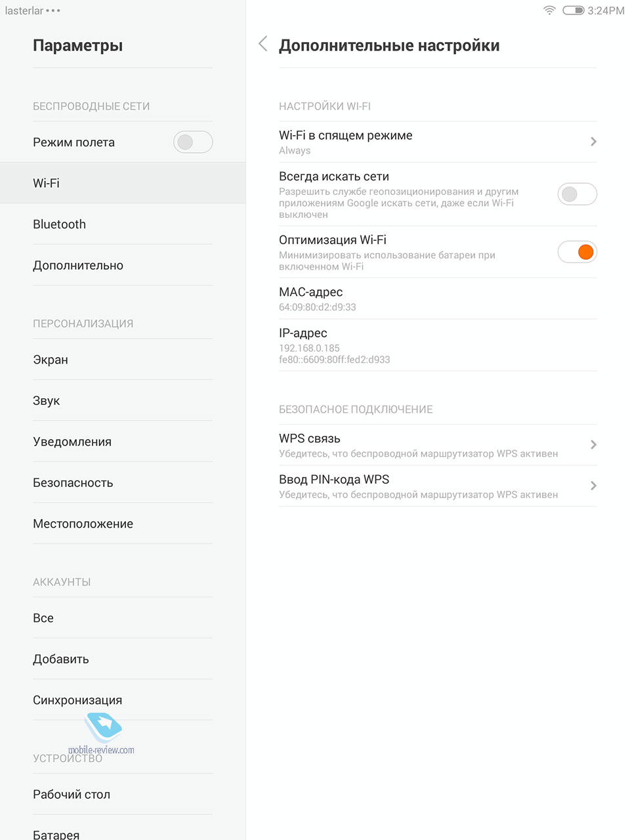The image size is (630, 840).
Task: Go back using the arrow beside Дополнительные настройки
Action: point(263,44)
